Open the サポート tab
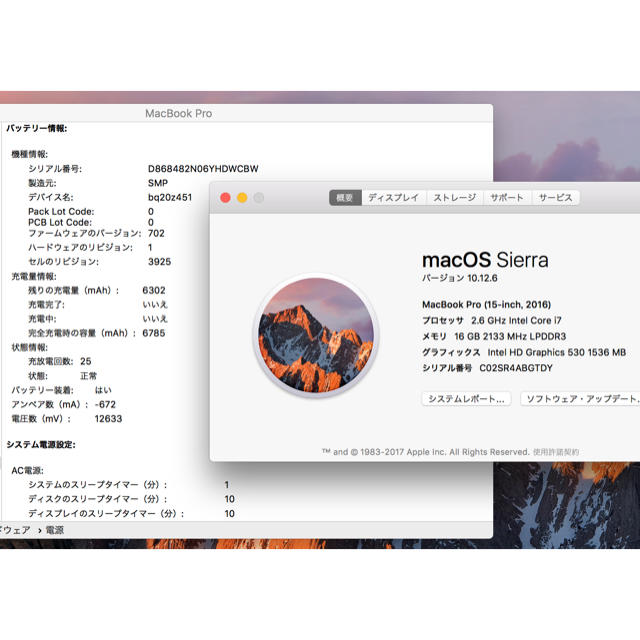The width and height of the screenshot is (640, 640). [507, 198]
